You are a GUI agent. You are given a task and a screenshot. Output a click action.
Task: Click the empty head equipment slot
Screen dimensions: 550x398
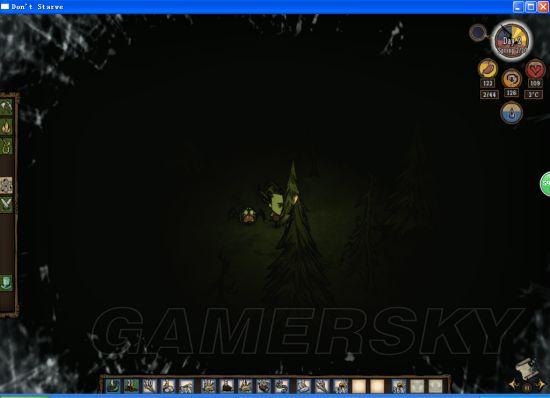pyautogui.click(x=436, y=386)
